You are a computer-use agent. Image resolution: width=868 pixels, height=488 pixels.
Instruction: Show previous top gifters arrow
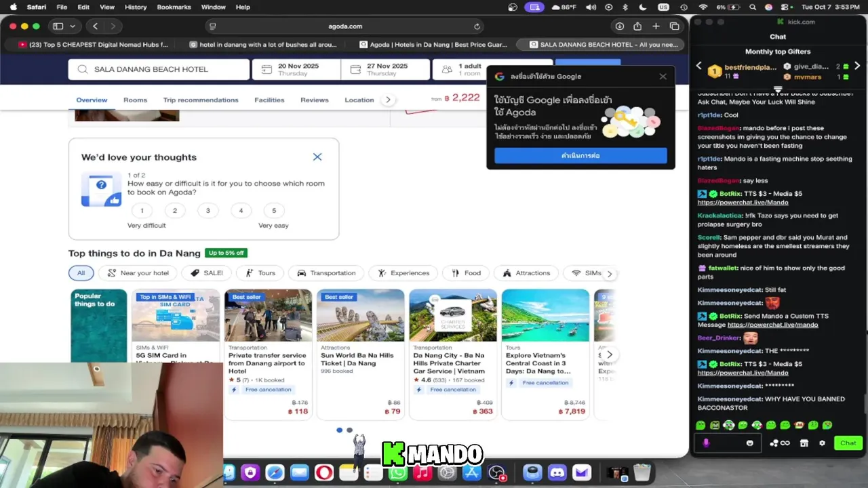[x=699, y=66]
